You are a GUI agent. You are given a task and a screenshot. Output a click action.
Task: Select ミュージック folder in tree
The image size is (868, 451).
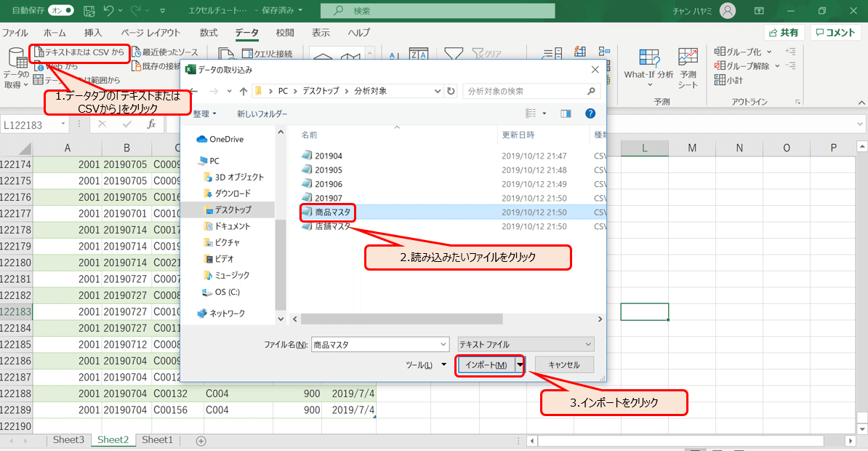click(x=226, y=276)
